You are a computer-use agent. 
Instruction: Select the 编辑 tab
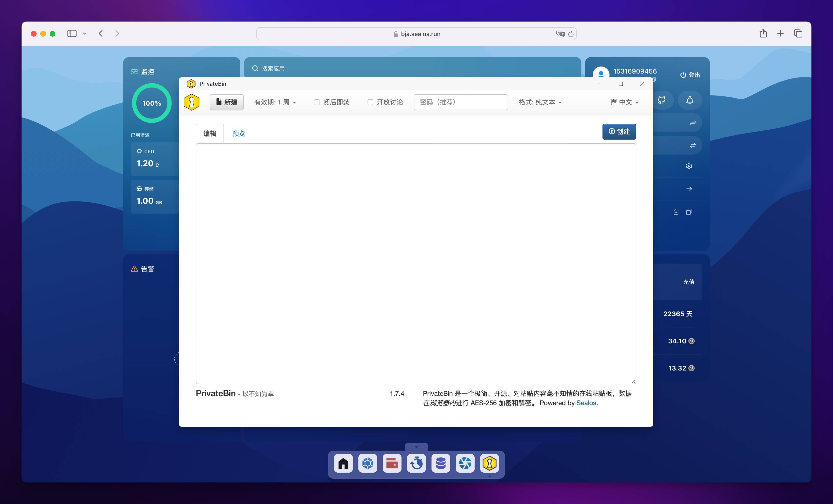pos(210,133)
